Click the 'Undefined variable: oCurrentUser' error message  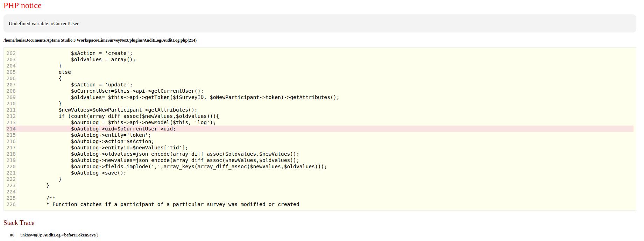44,23
